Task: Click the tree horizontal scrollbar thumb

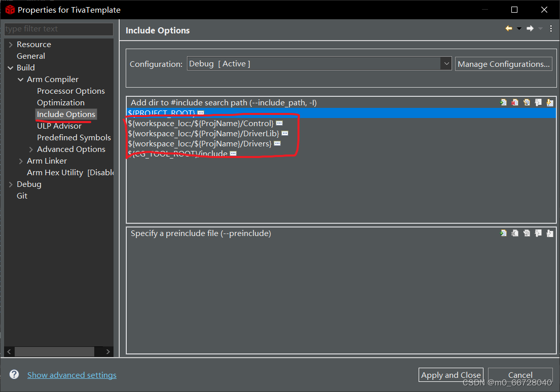Action: (54, 351)
